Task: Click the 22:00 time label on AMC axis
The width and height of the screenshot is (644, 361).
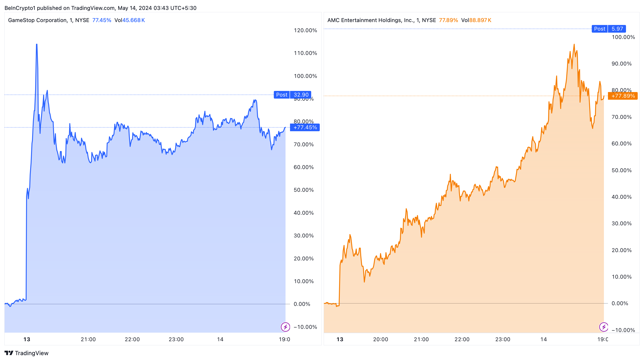Action: [462, 339]
